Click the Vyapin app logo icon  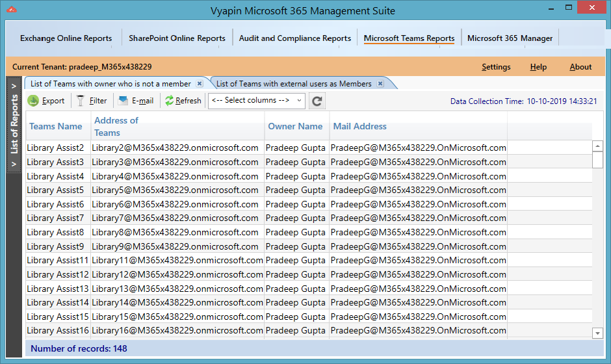coord(12,9)
